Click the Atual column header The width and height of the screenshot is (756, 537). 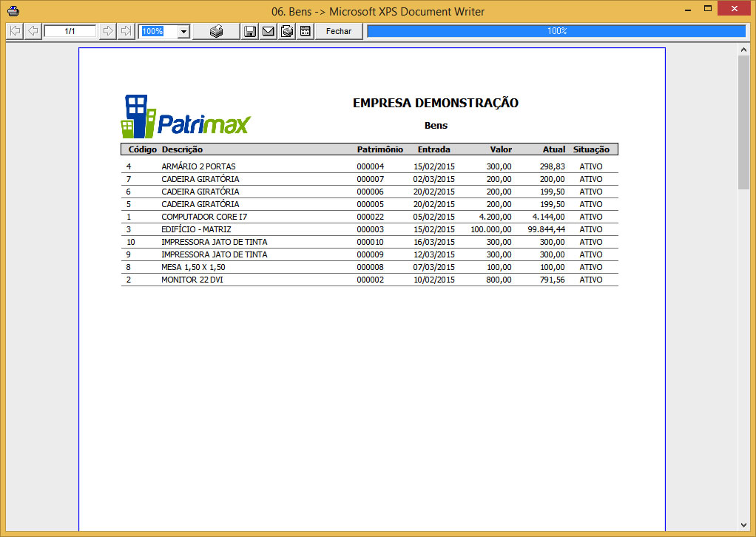click(x=554, y=149)
